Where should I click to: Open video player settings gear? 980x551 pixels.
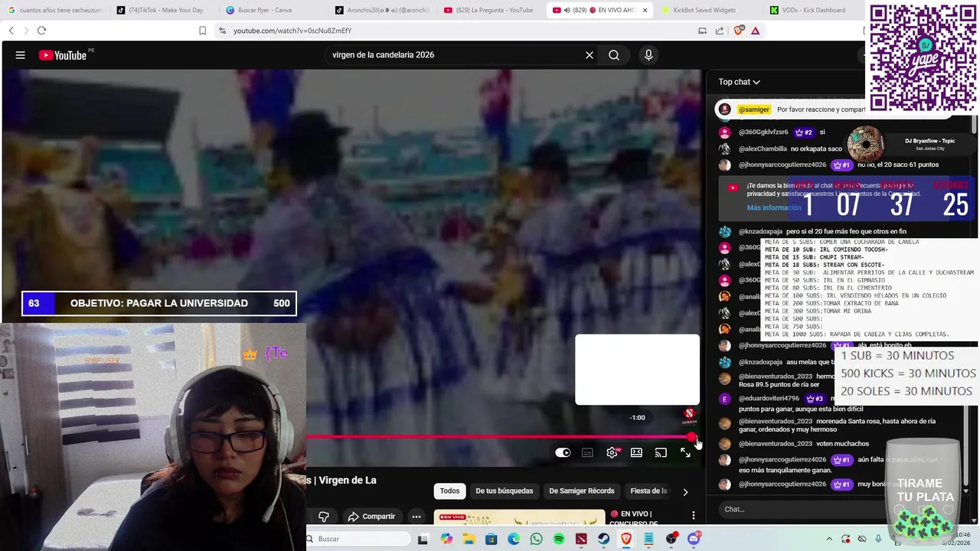[612, 452]
